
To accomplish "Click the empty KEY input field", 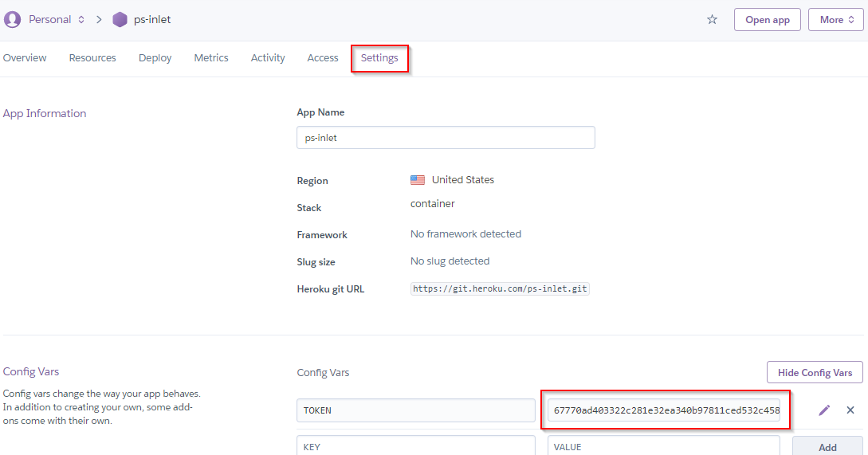I will tap(416, 445).
